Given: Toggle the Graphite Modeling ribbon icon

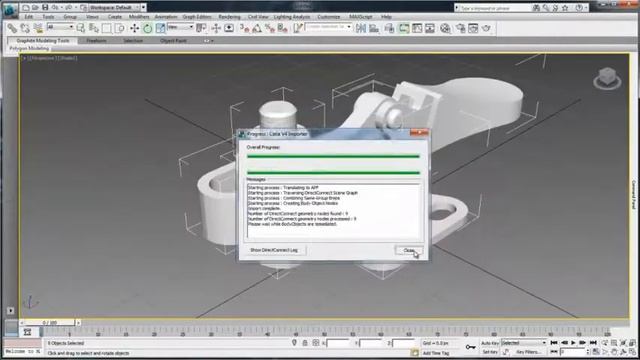Looking at the screenshot, I should coord(404,28).
